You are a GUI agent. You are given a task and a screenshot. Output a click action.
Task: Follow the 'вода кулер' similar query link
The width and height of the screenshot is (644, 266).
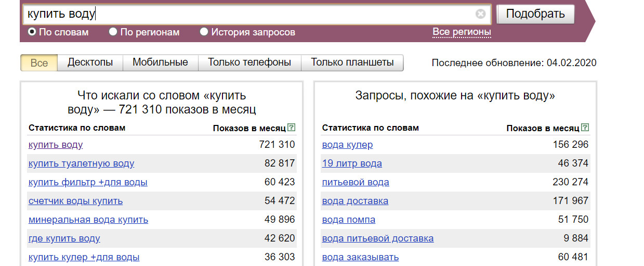[347, 145]
